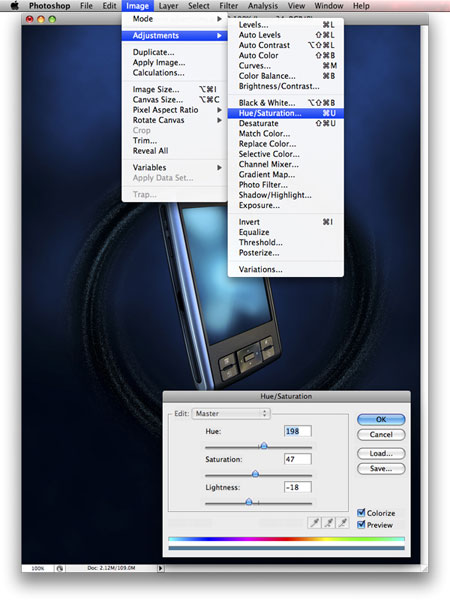Open the Apple menu
Image resolution: width=450 pixels, height=602 pixels.
tap(15, 6)
